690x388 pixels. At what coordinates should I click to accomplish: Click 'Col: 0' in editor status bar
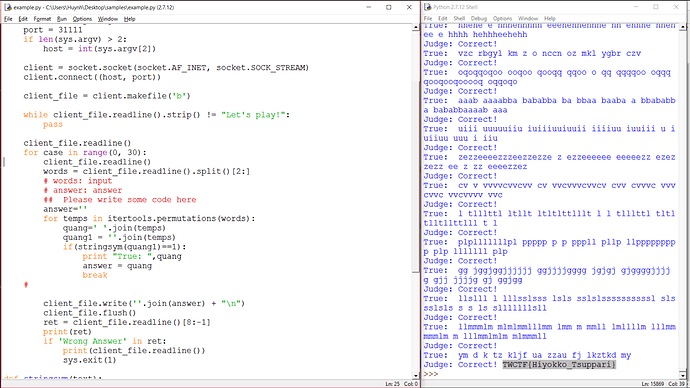[411, 384]
